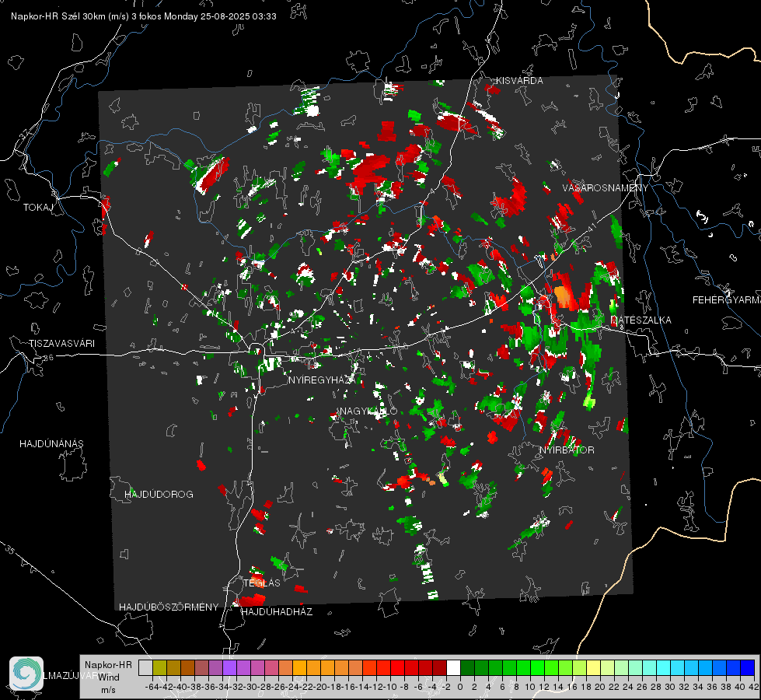Click the TOKAJ label on the map
Viewport: 761px width, 700px height.
(x=38, y=208)
